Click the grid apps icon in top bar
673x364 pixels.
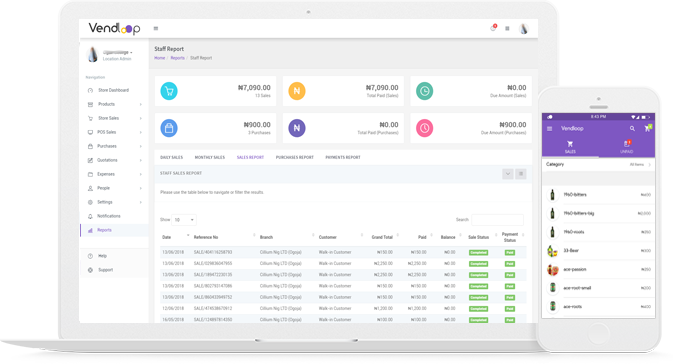tap(507, 28)
